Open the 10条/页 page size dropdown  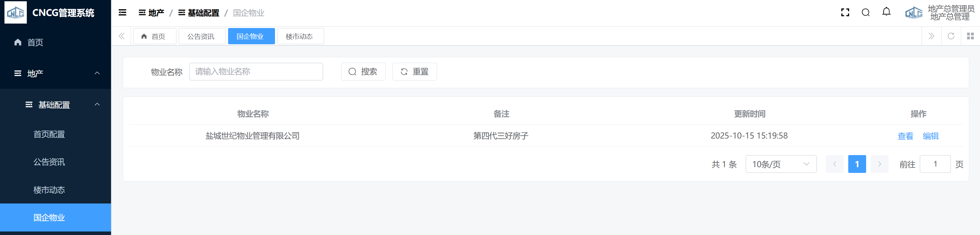[781, 164]
